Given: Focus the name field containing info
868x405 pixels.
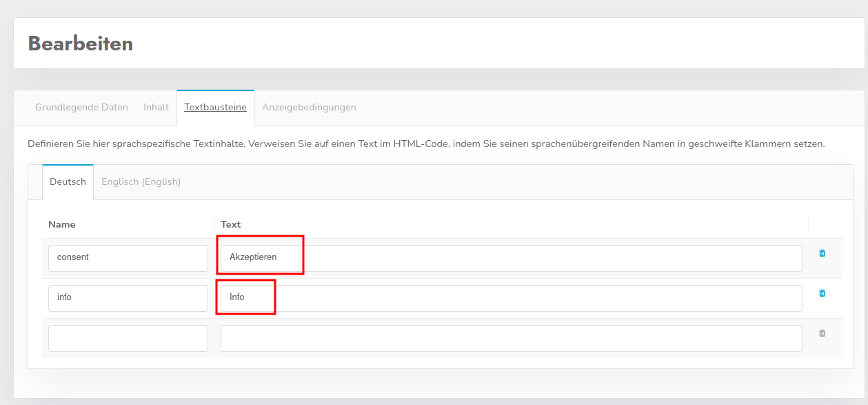Looking at the screenshot, I should pyautogui.click(x=128, y=298).
